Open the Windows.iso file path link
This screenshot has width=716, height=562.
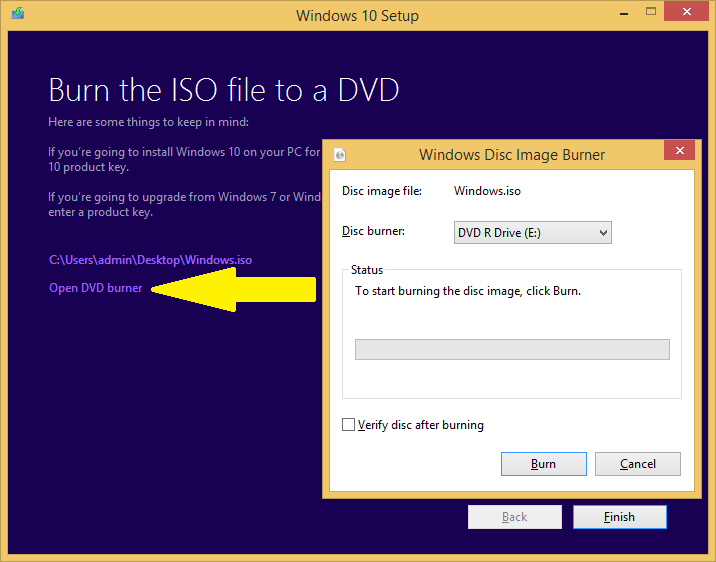[x=150, y=260]
